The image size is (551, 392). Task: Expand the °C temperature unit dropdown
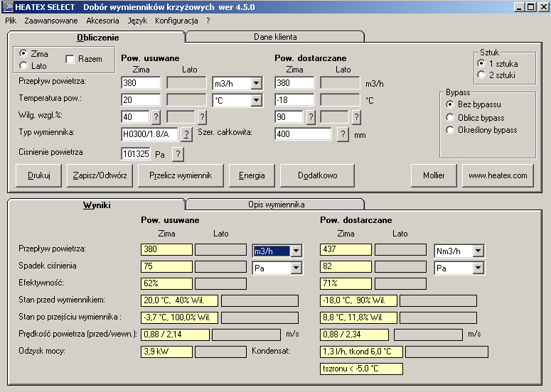[256, 101]
